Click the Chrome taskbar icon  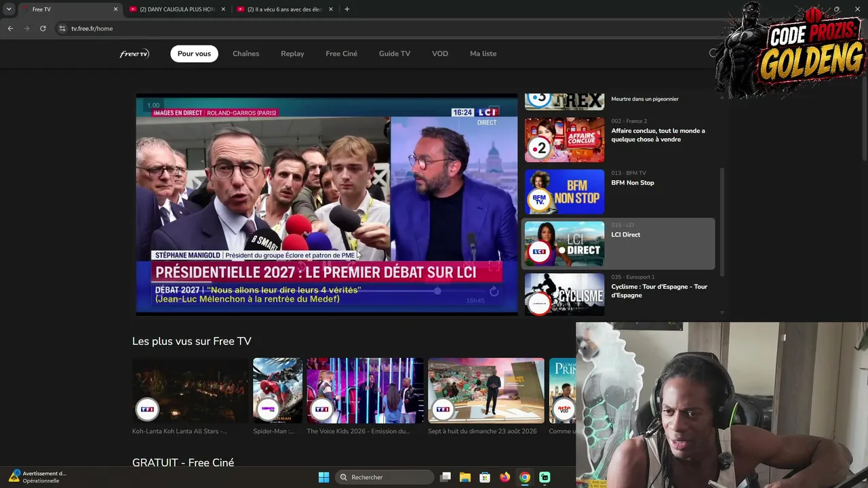coord(525,477)
